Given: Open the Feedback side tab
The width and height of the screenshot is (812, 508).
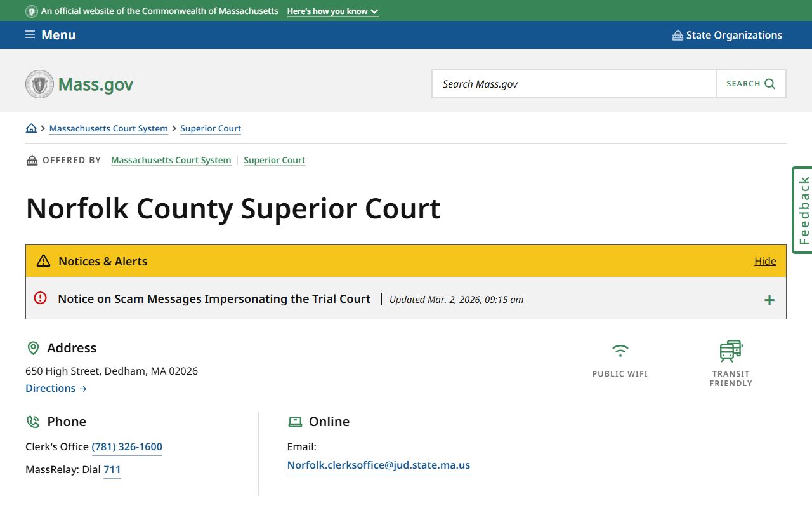Looking at the screenshot, I should [802, 210].
